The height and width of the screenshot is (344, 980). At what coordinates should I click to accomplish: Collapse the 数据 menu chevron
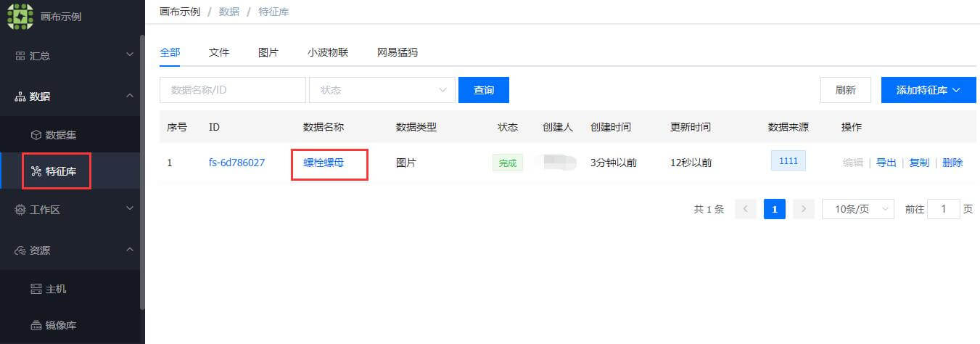coord(130,96)
